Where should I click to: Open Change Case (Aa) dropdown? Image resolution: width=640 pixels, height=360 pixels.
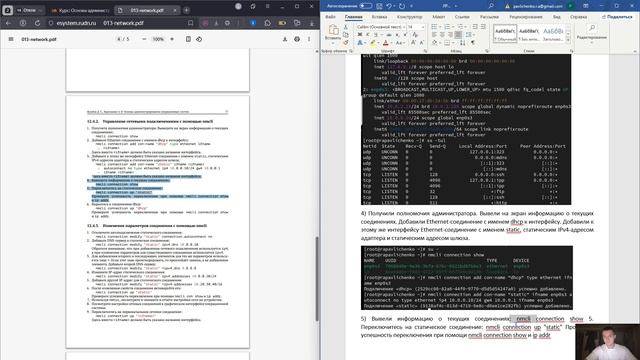click(400, 42)
